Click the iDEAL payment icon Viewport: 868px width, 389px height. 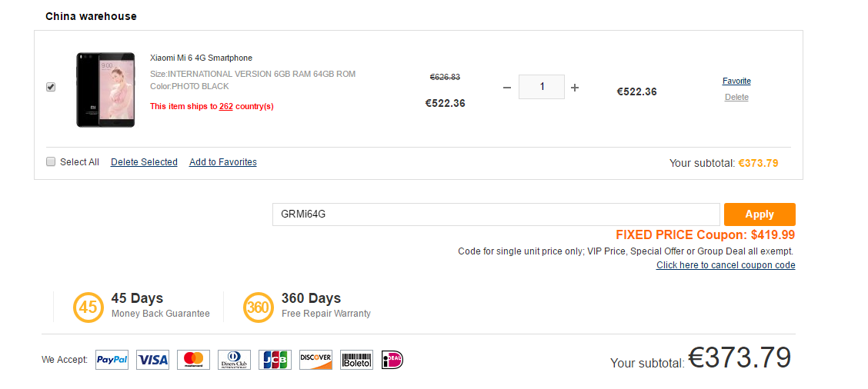tap(392, 360)
